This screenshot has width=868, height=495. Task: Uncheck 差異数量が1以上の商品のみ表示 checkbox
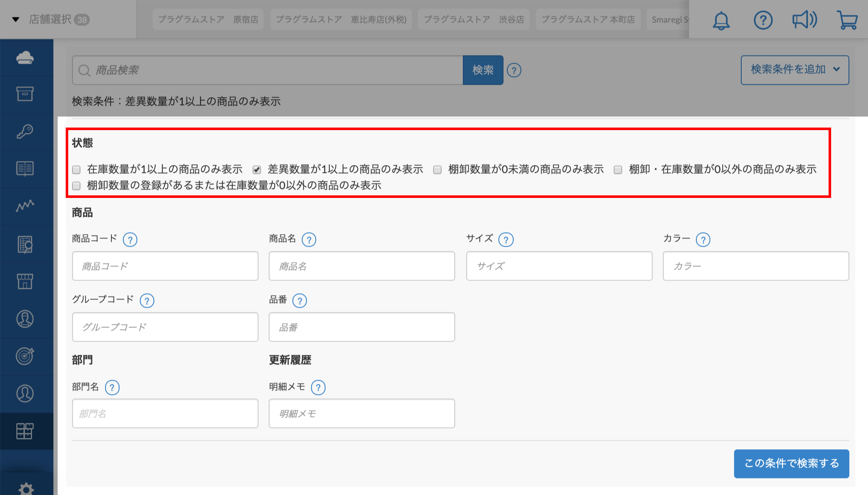[x=257, y=170]
